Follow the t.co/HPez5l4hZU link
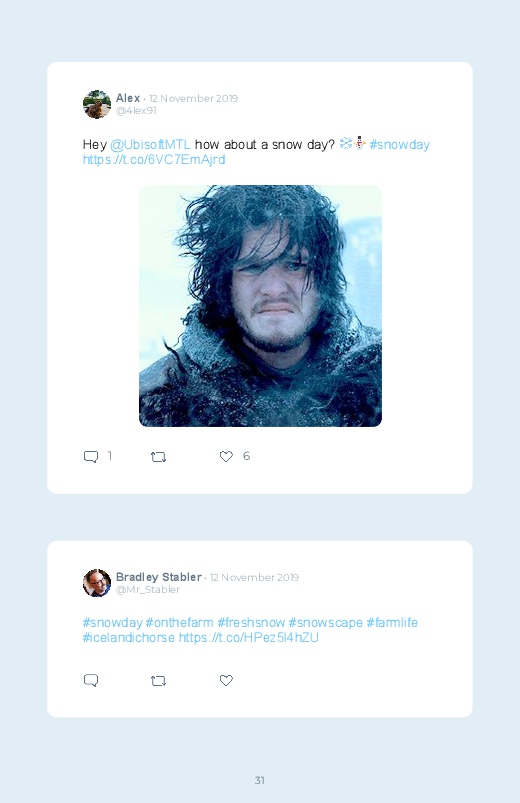Screen dimensions: 520x803 click(248, 638)
